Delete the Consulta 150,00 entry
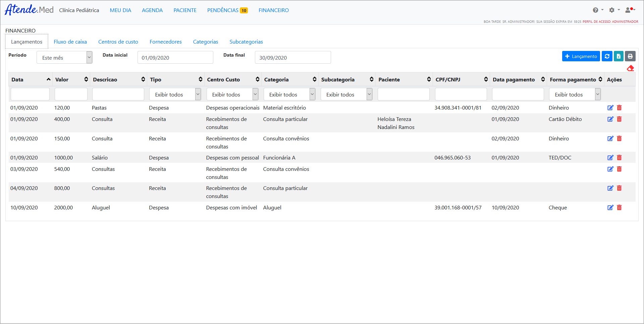 pos(620,139)
